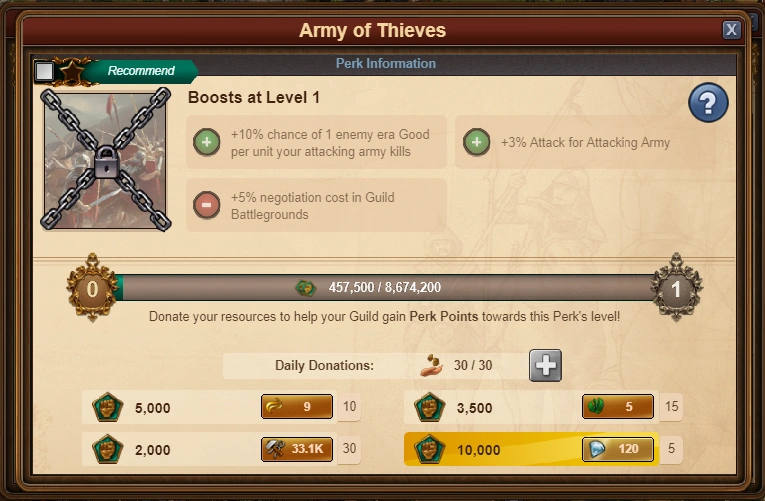Click the chained Army of Thieves image
Image resolution: width=765 pixels, height=501 pixels.
(105, 159)
